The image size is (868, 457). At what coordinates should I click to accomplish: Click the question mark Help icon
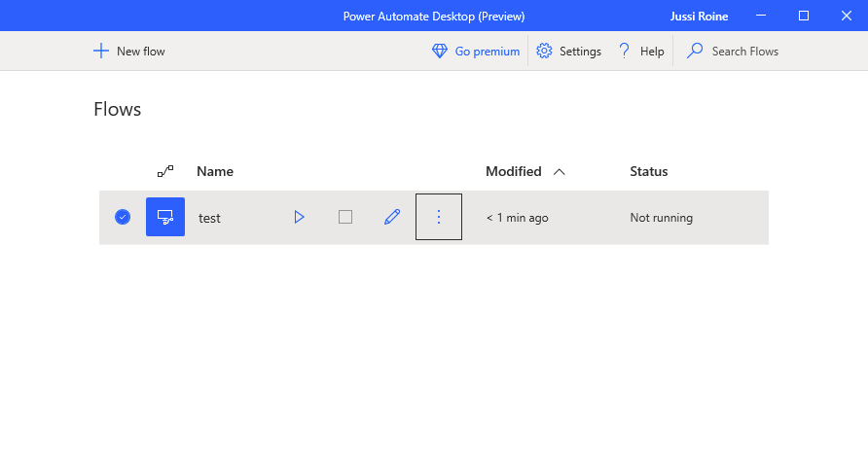tap(625, 51)
